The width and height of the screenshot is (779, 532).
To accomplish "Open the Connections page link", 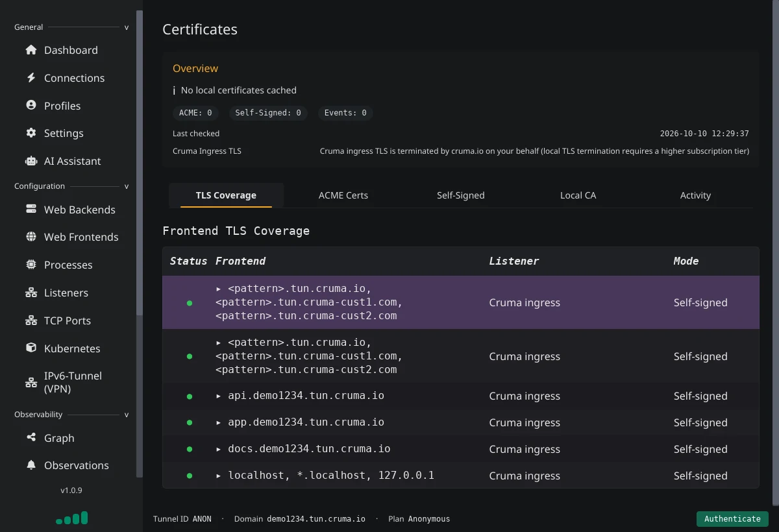I will click(x=74, y=78).
